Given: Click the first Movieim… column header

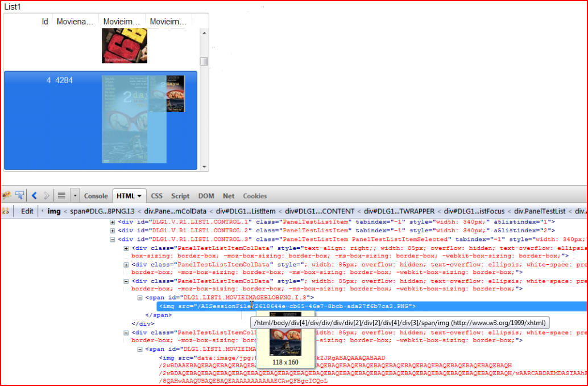Looking at the screenshot, I should (x=122, y=22).
